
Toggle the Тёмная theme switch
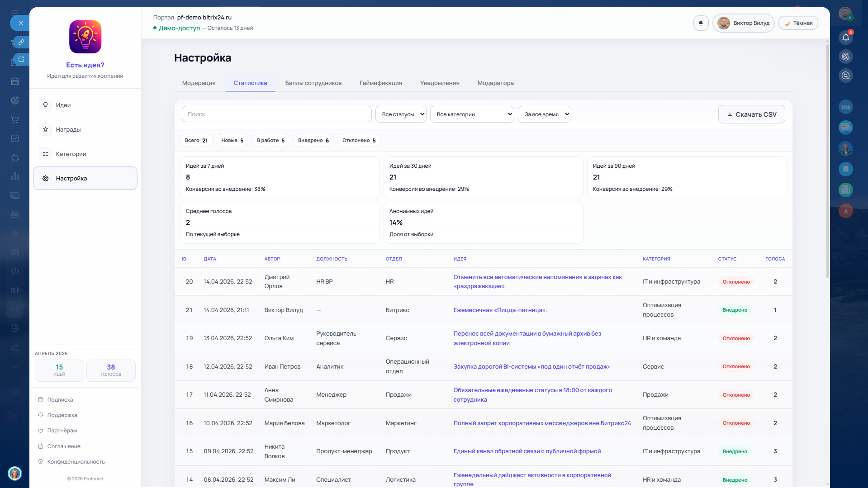798,23
